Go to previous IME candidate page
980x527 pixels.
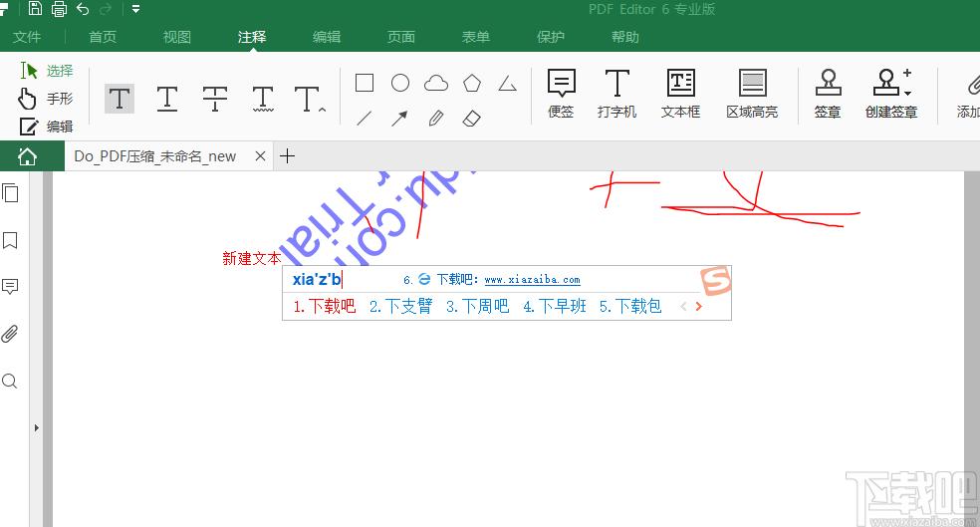[684, 306]
